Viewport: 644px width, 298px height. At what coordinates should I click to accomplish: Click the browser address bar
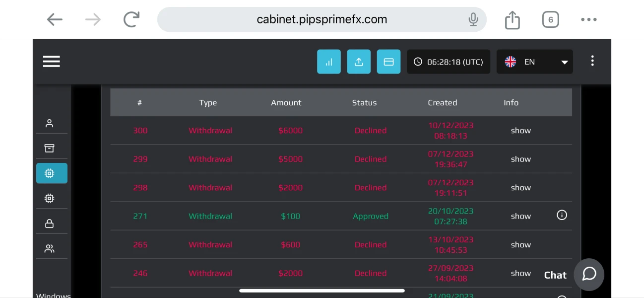322,20
